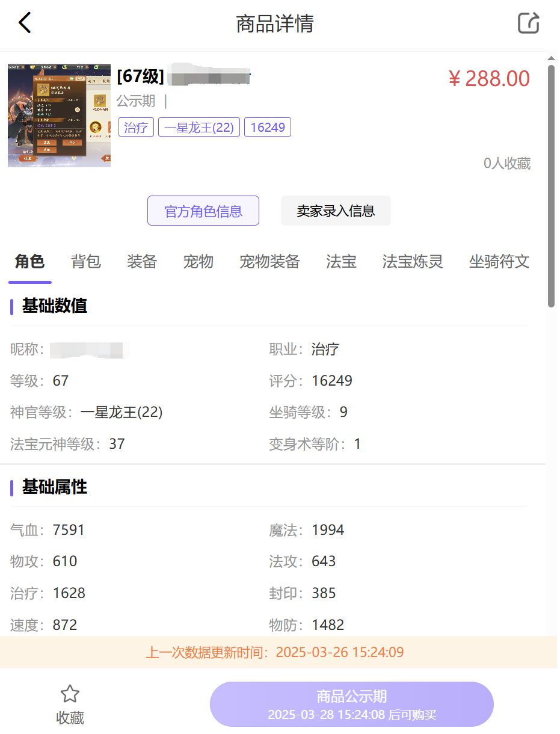Click the price ¥288.00
This screenshot has width=560, height=734.
click(x=489, y=78)
